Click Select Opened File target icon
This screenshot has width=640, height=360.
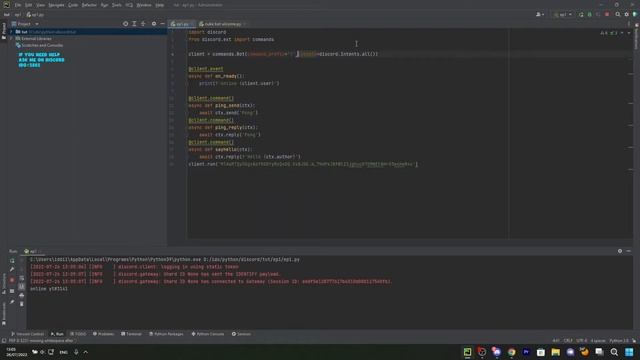tap(125, 24)
